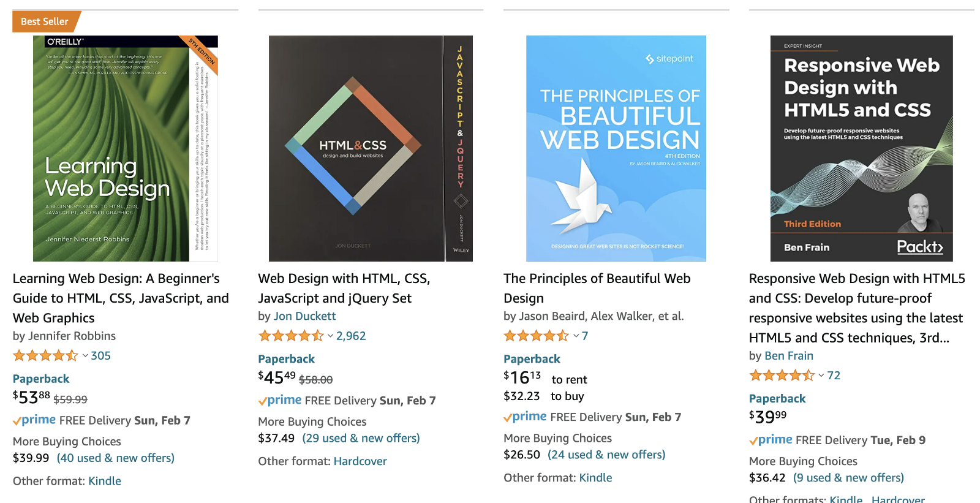
Task: Open Jon Duckett's author page
Action: click(x=304, y=316)
